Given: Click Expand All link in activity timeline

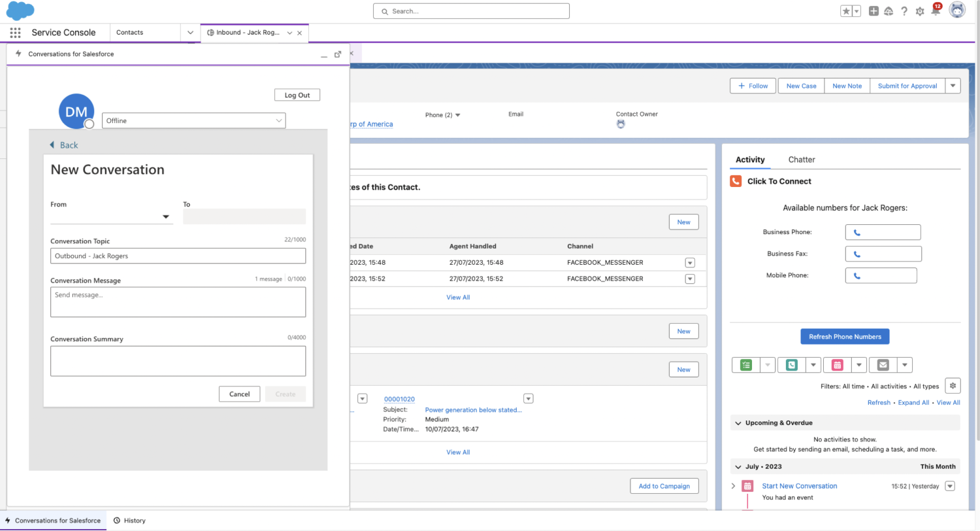Looking at the screenshot, I should point(913,403).
